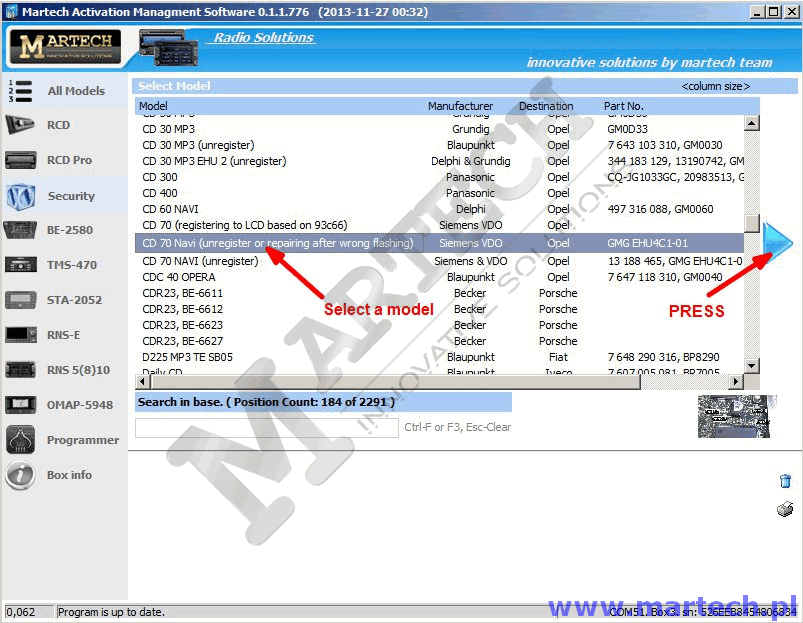Click the Martech logo

click(x=66, y=47)
